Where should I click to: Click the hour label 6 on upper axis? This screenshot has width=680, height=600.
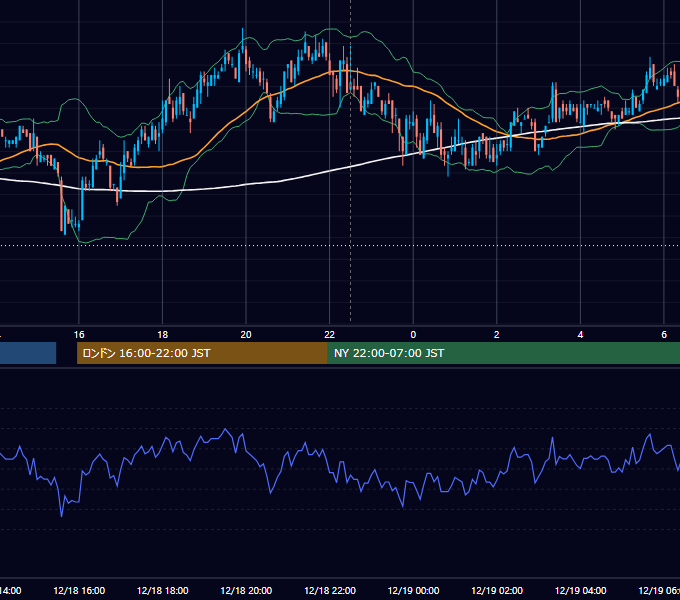(664, 334)
